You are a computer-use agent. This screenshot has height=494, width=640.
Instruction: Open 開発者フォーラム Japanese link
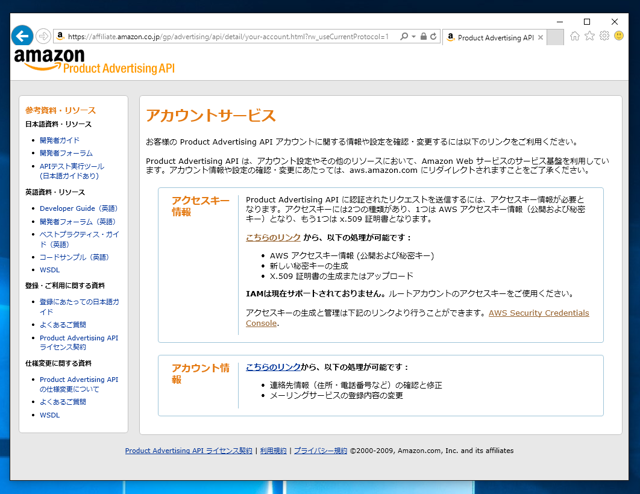(x=66, y=153)
